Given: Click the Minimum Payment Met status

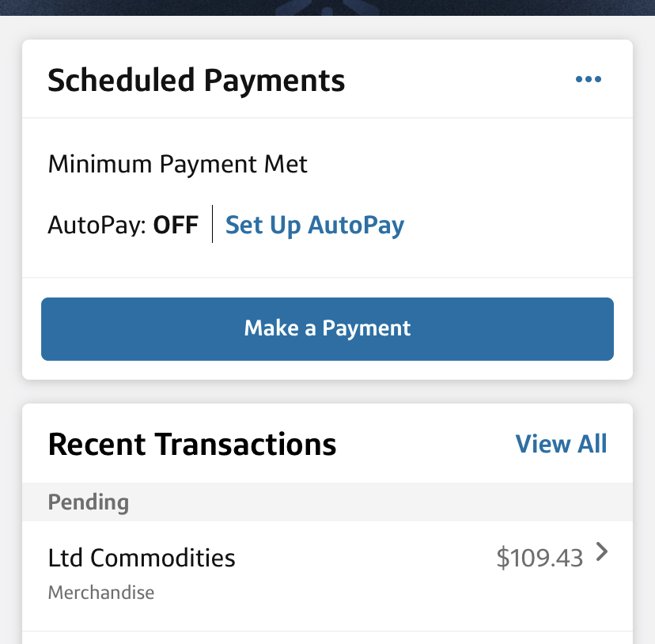Looking at the screenshot, I should click(178, 165).
